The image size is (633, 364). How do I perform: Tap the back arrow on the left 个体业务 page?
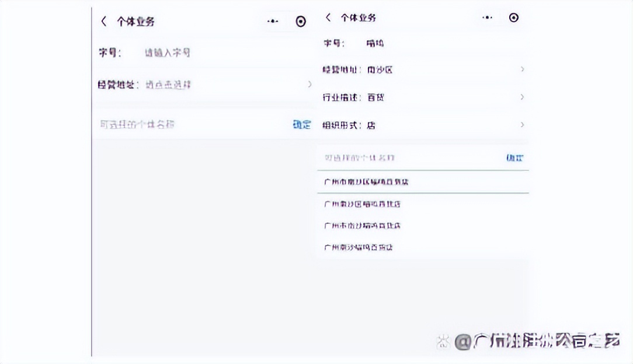pos(103,21)
